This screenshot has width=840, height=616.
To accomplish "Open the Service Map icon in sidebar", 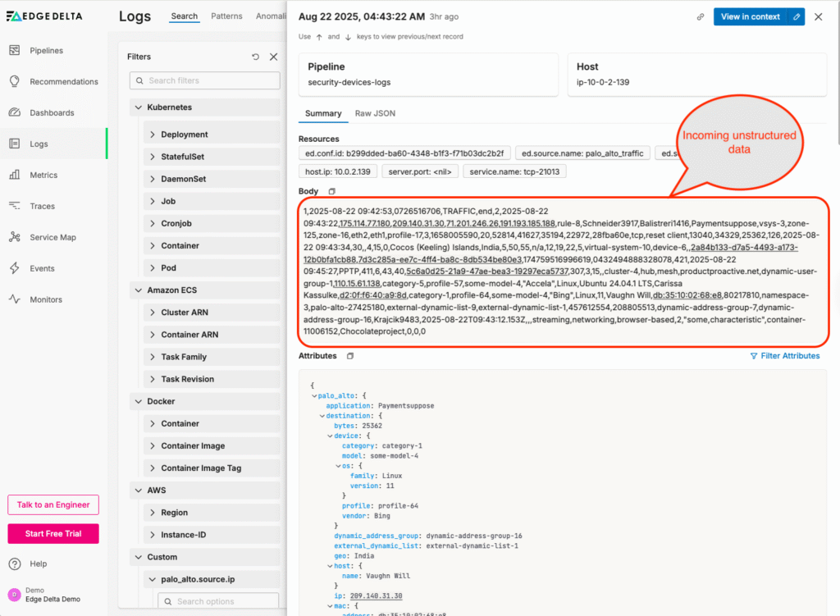I will coord(15,238).
